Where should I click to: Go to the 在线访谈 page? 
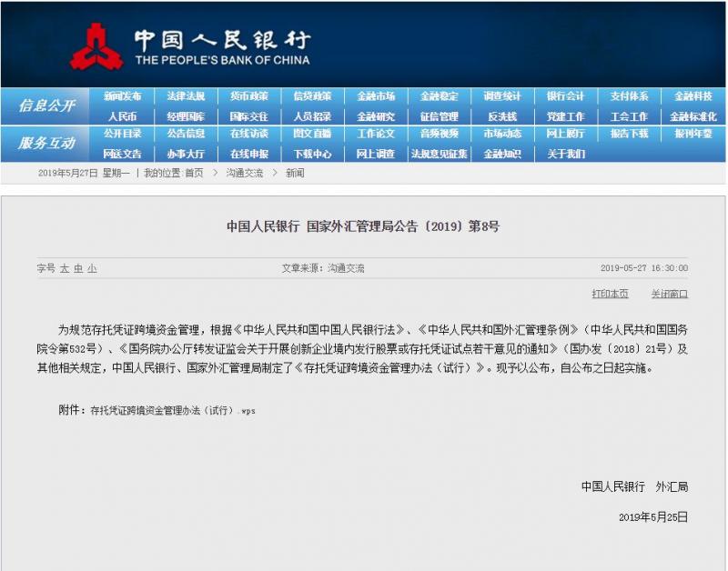coord(249,134)
